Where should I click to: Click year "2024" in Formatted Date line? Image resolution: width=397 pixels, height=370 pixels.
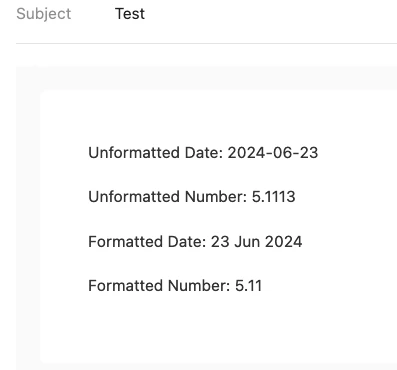[284, 241]
